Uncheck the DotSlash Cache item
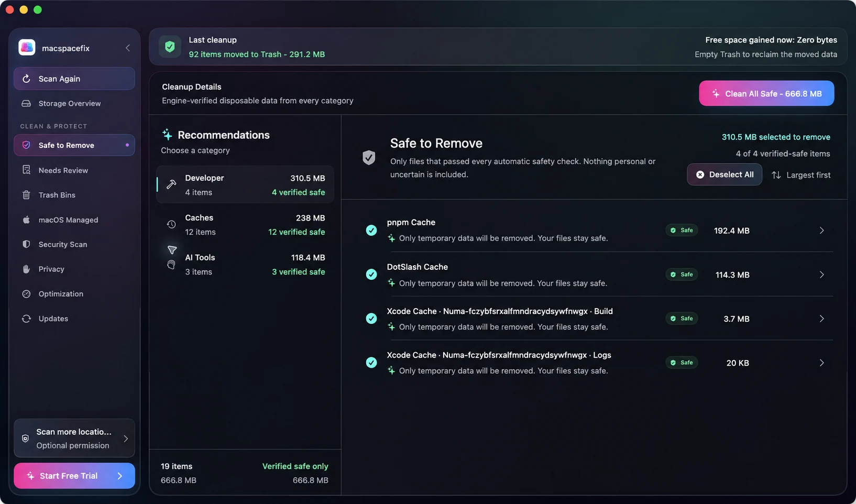The image size is (856, 504). pos(371,275)
